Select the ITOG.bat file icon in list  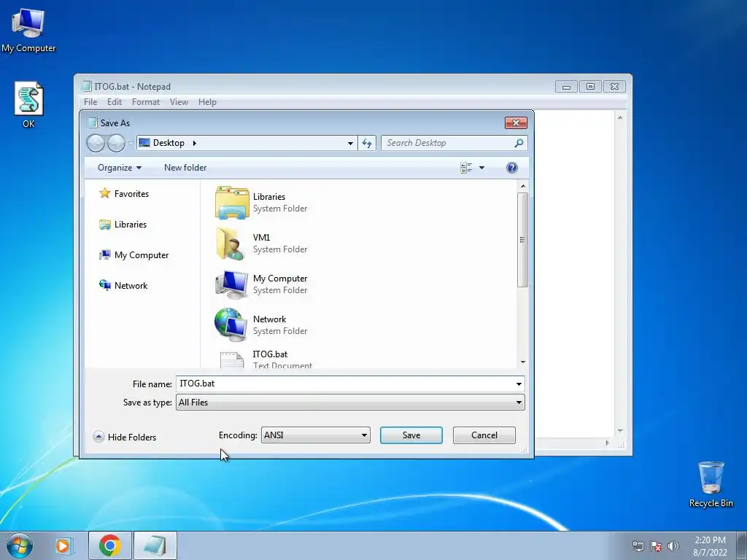click(232, 360)
